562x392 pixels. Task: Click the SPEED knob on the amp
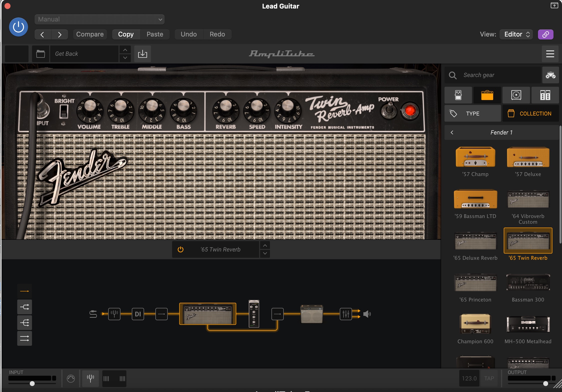click(257, 110)
